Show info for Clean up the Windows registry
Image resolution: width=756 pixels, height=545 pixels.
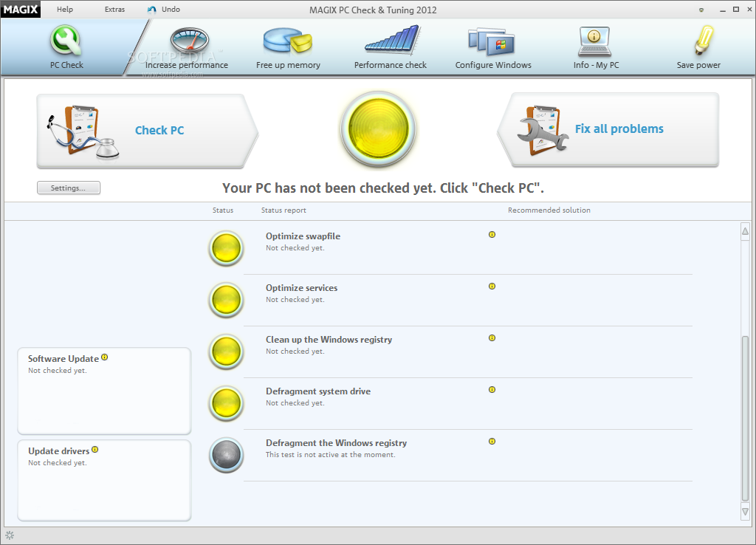(492, 337)
